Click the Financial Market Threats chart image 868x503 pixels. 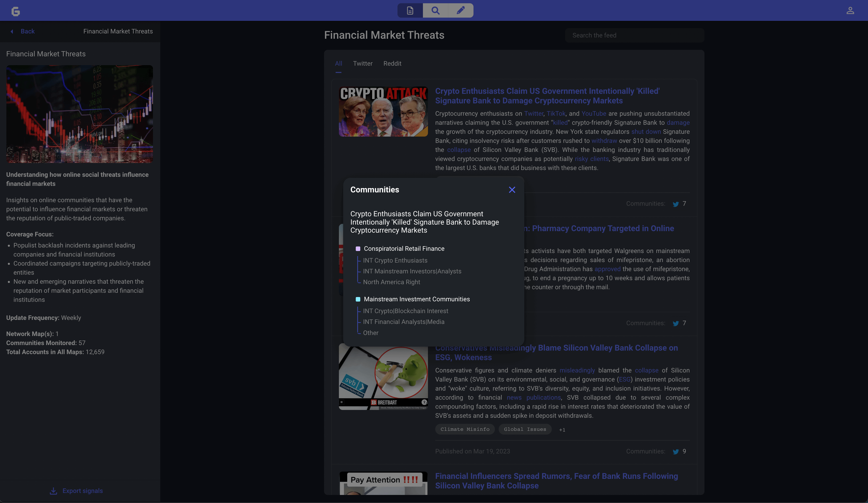[x=80, y=114]
